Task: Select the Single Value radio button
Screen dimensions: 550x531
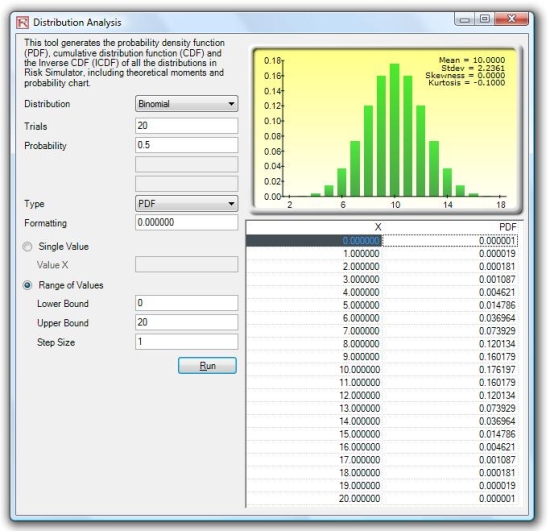Action: click(27, 247)
